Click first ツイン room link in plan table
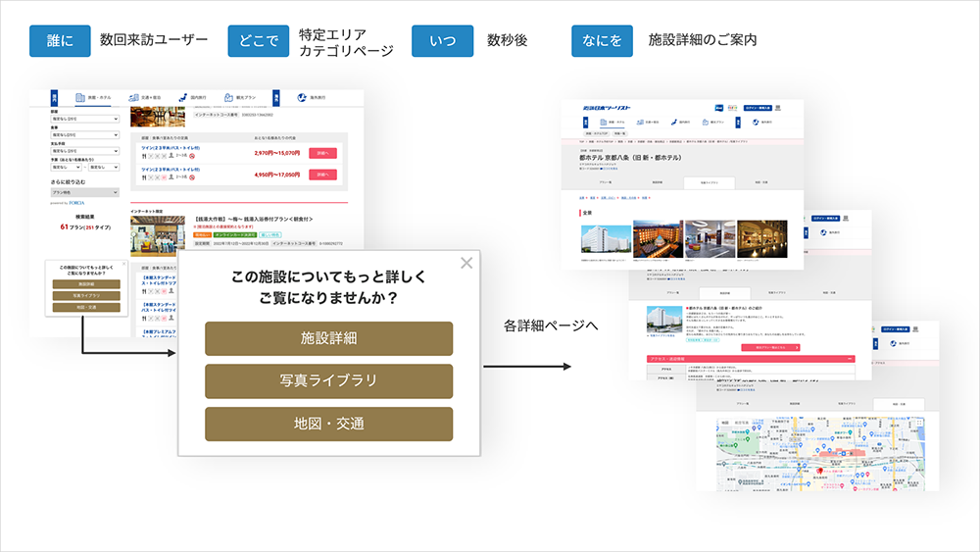This screenshot has width=980, height=552. (171, 148)
